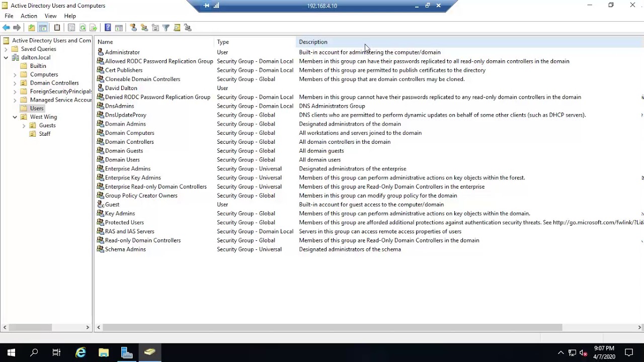Expand the Saved Queries node
Viewport: 644px width, 362px height.
[x=6, y=49]
